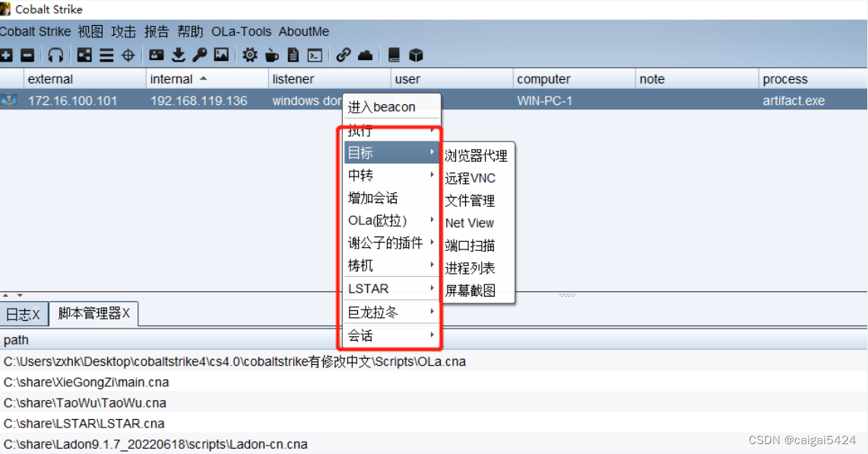Open help using the book icon
Screen dimensions: 868x454
(x=394, y=55)
